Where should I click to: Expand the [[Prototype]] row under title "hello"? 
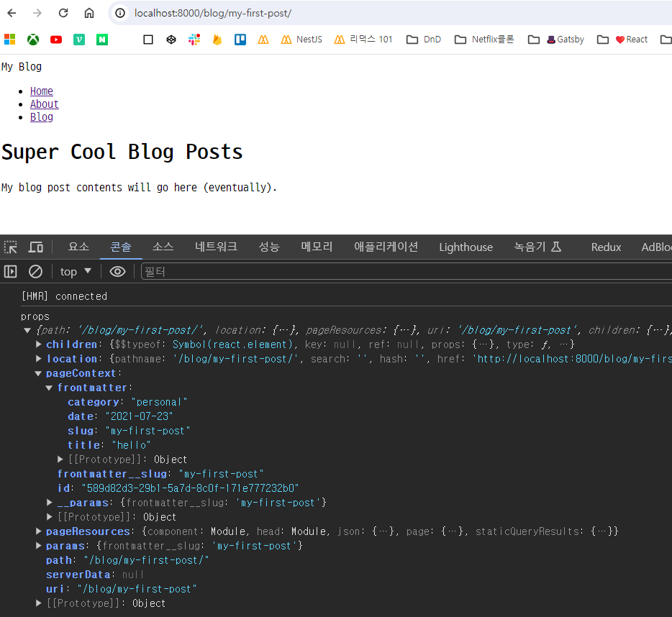pos(60,460)
